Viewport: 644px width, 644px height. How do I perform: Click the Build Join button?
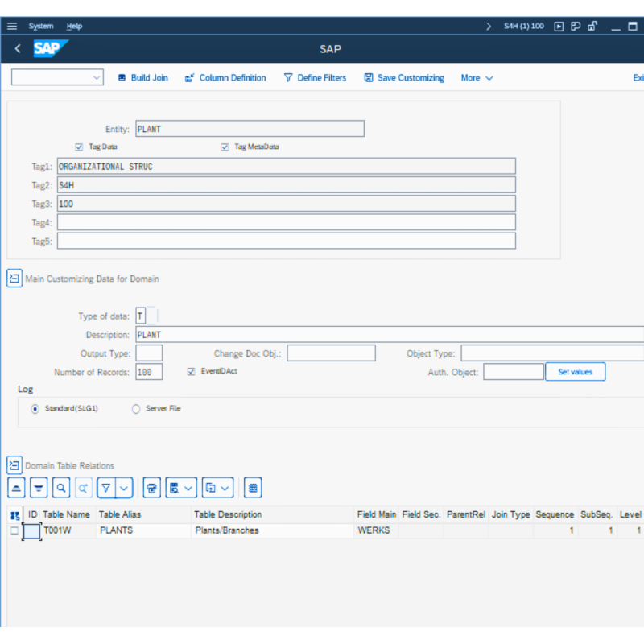(x=143, y=78)
